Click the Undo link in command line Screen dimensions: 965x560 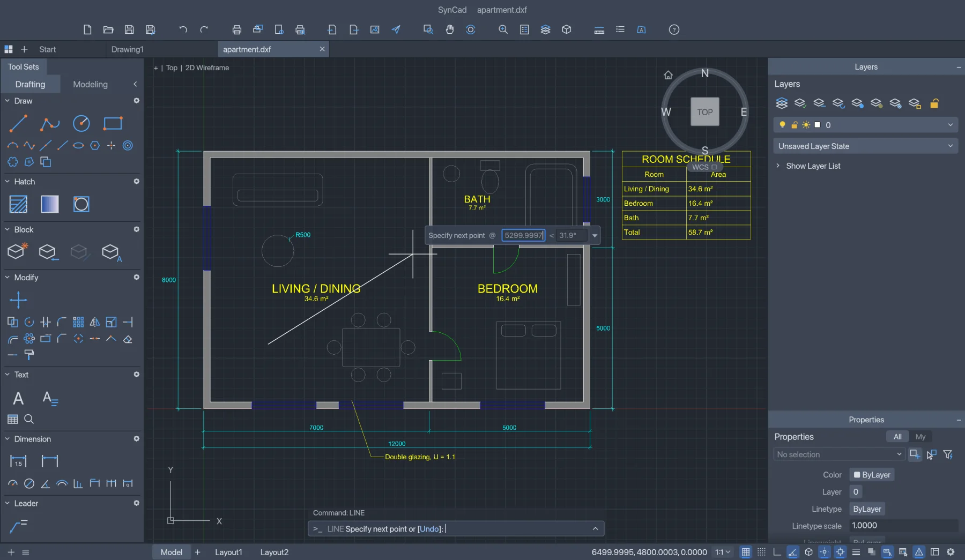pyautogui.click(x=429, y=529)
